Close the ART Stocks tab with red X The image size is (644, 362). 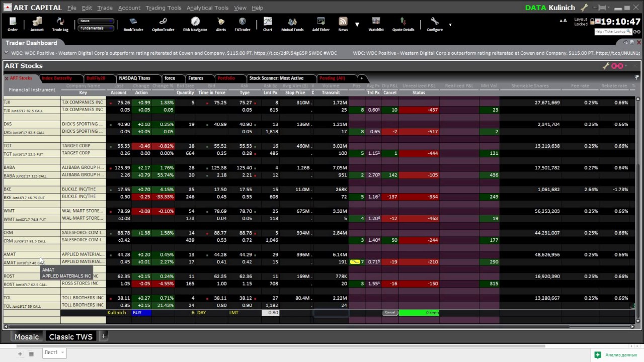click(x=7, y=78)
